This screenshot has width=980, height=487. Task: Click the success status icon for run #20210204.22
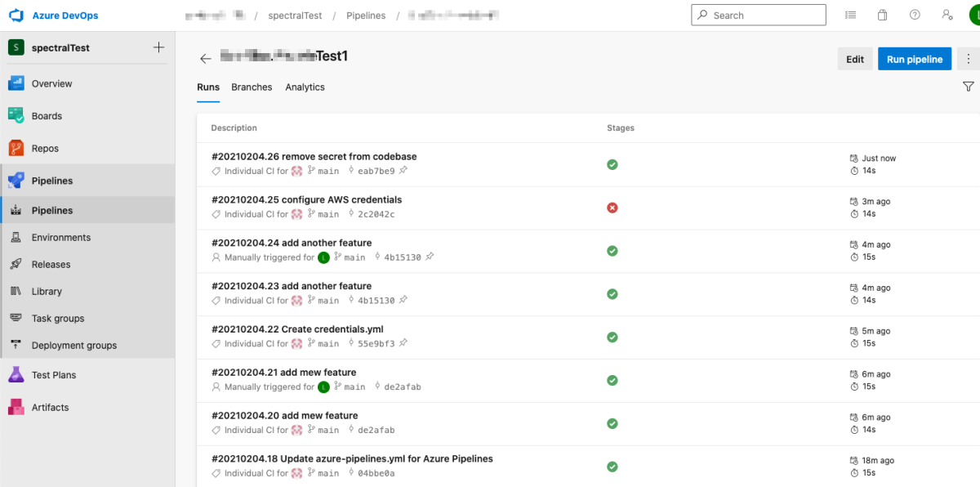click(x=612, y=337)
